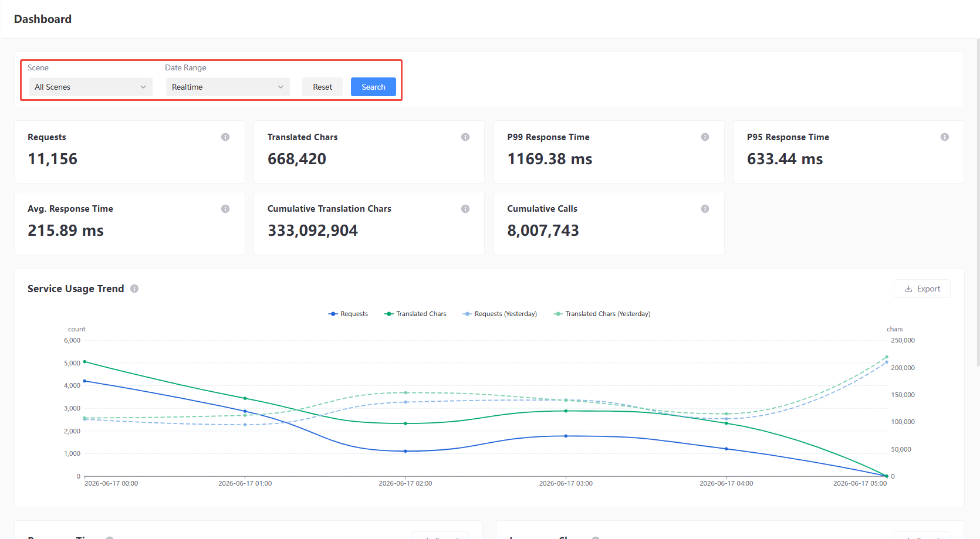
Task: Toggle Translated Chars series in legend
Action: coord(415,314)
